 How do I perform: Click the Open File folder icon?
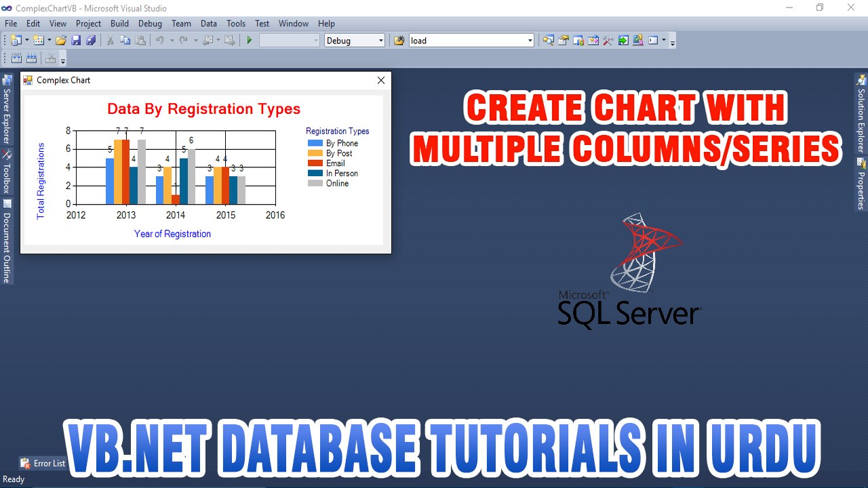(61, 41)
